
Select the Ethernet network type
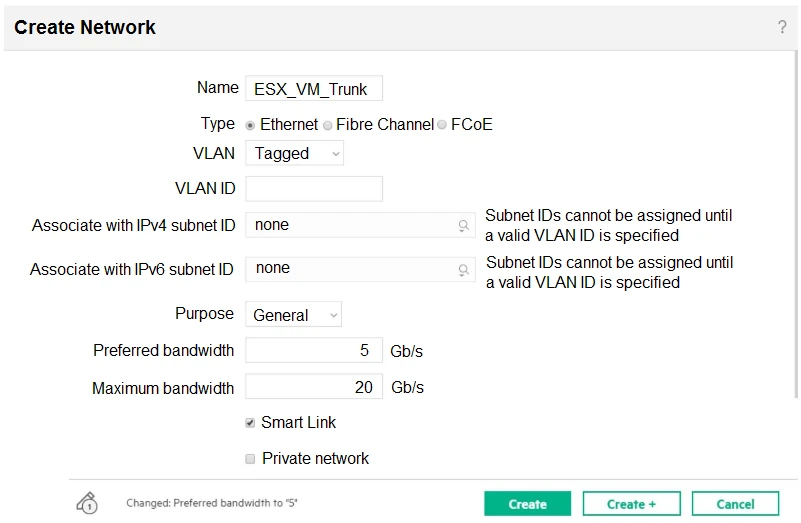pos(250,125)
